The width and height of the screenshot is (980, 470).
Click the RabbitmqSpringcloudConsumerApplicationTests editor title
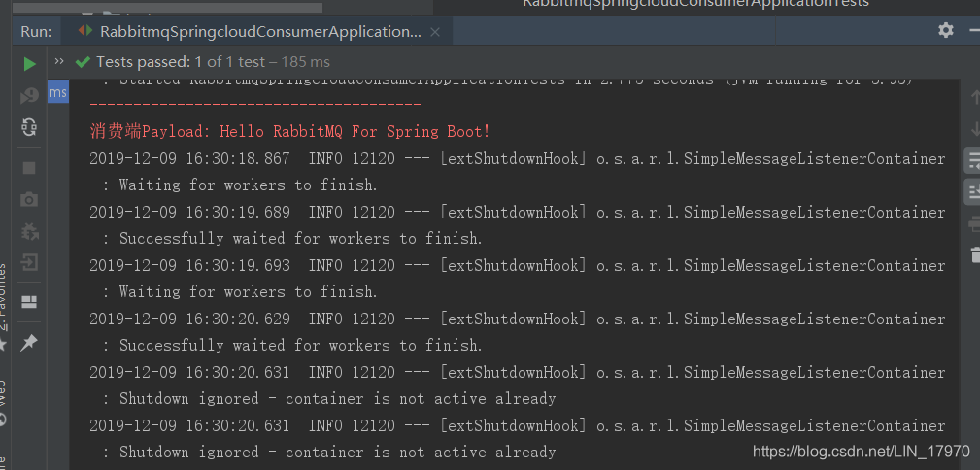(695, 4)
